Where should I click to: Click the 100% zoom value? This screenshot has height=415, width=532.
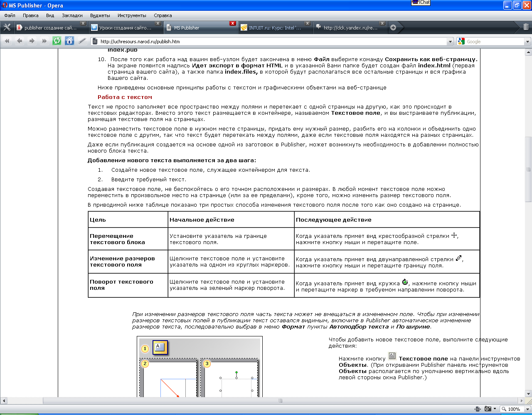[514, 409]
